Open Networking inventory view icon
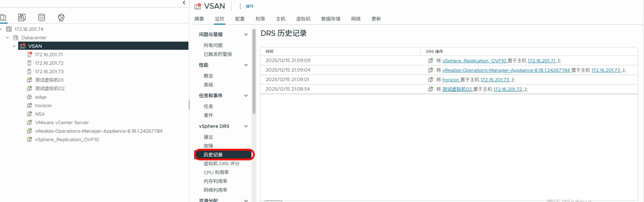Viewport: 644px width, 202px height. tap(61, 17)
